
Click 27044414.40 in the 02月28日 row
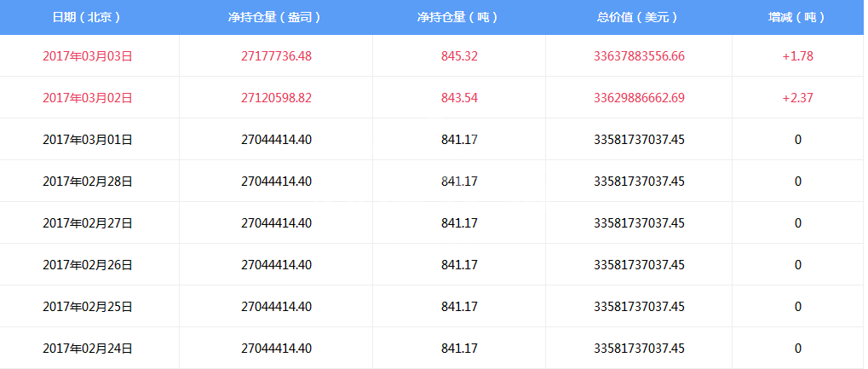pyautogui.click(x=276, y=182)
